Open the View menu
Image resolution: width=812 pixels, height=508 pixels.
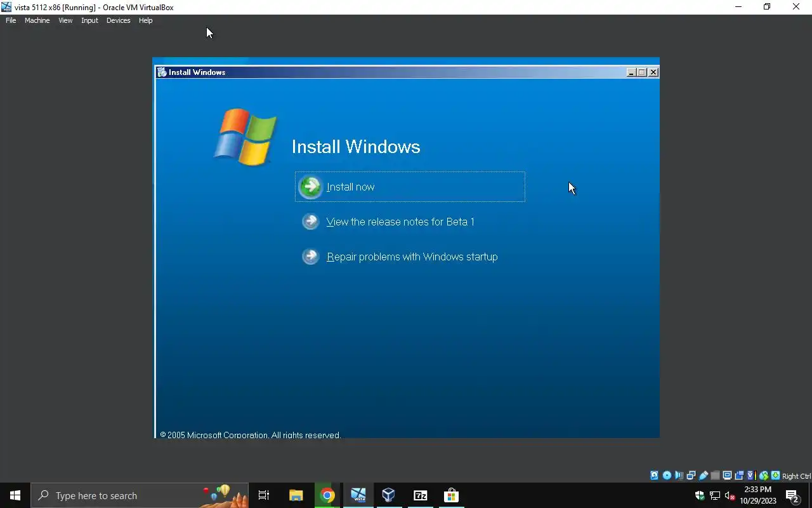tap(65, 20)
